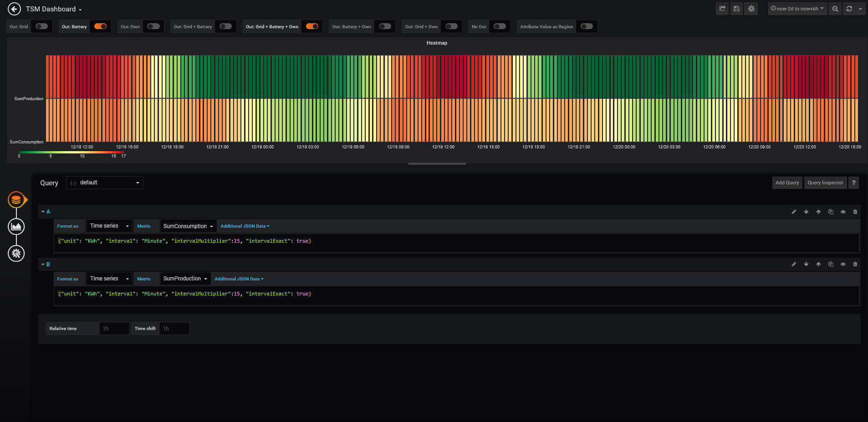Hide query A with eye icon
Image resolution: width=868 pixels, height=422 pixels.
click(843, 212)
